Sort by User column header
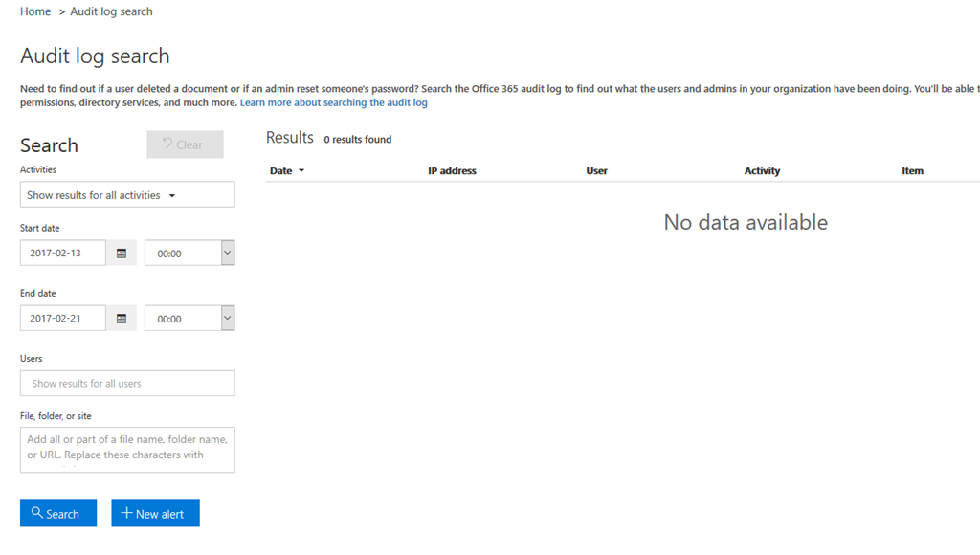Viewport: 980px width, 555px height. point(597,170)
